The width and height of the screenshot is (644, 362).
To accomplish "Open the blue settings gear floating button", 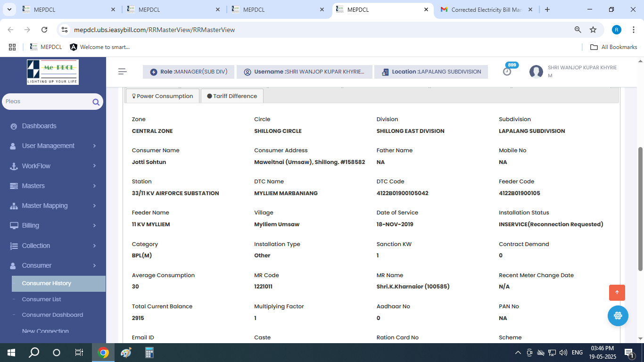I will tap(618, 316).
